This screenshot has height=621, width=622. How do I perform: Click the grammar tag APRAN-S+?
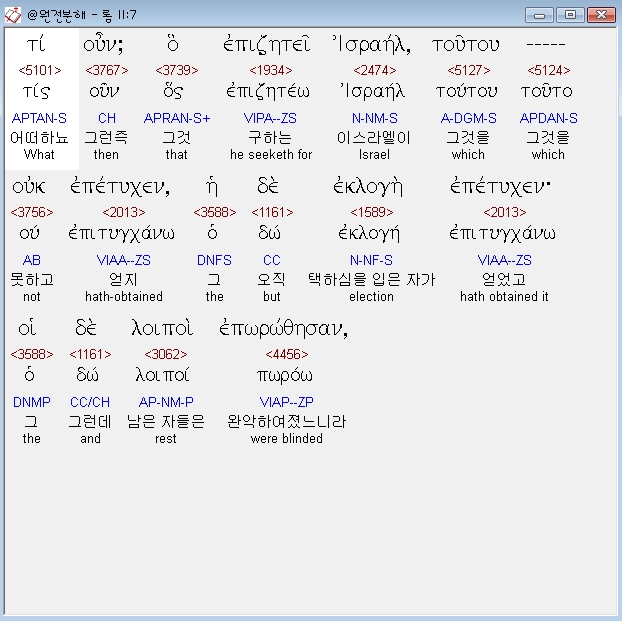click(x=177, y=118)
